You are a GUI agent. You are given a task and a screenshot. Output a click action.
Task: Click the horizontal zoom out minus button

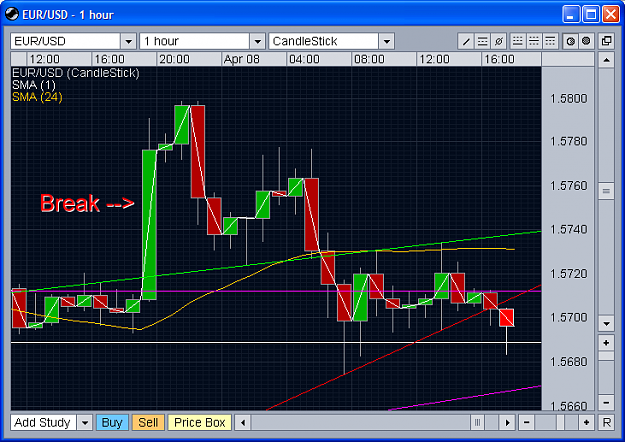pyautogui.click(x=527, y=422)
